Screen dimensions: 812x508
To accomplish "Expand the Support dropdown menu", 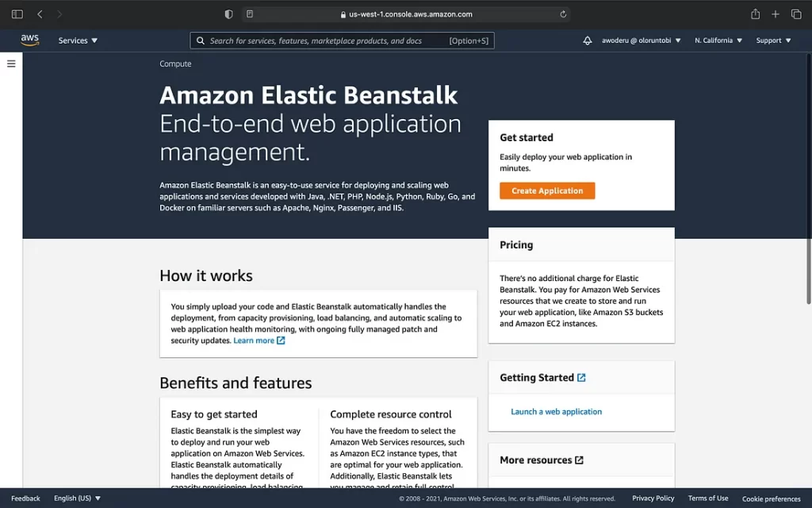I will [773, 40].
